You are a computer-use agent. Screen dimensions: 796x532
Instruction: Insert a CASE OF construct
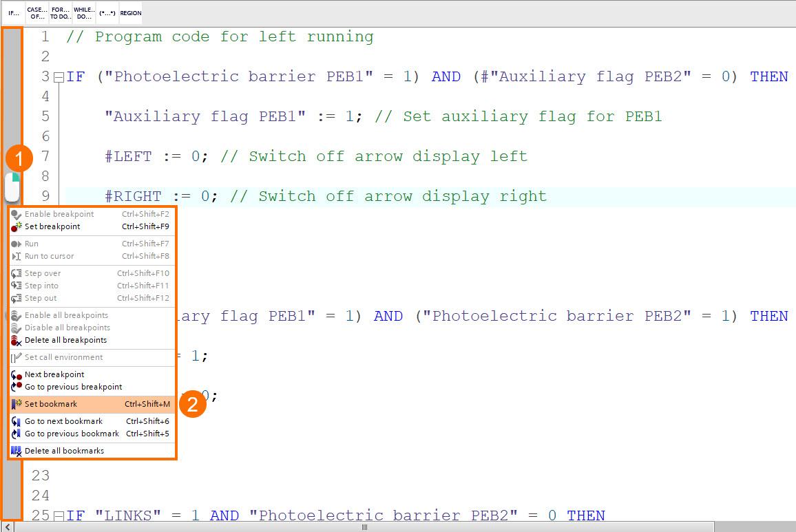(x=36, y=12)
